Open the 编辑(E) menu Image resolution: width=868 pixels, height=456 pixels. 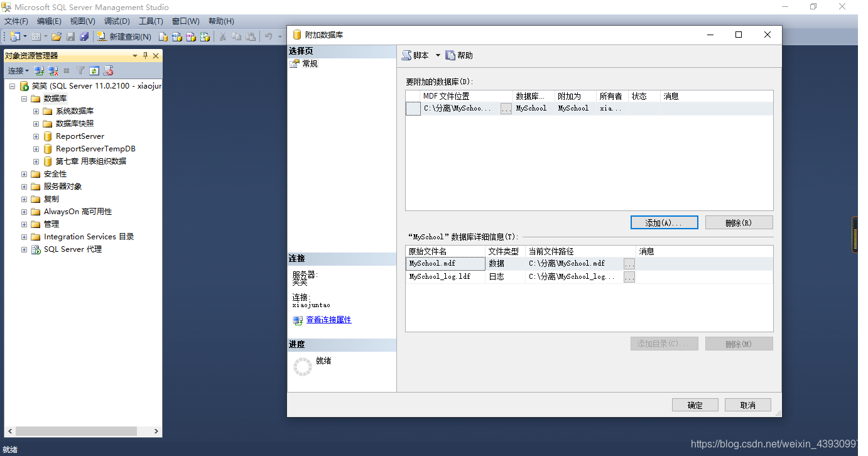(x=49, y=21)
